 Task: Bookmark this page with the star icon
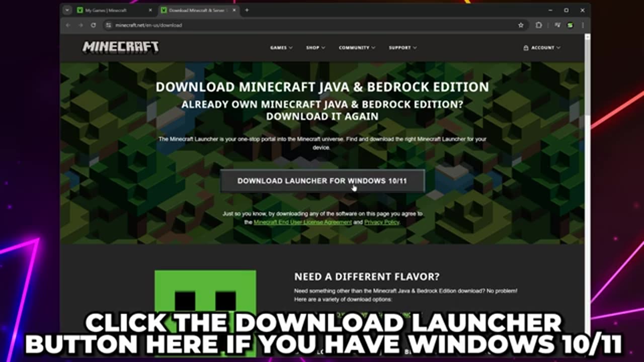521,25
